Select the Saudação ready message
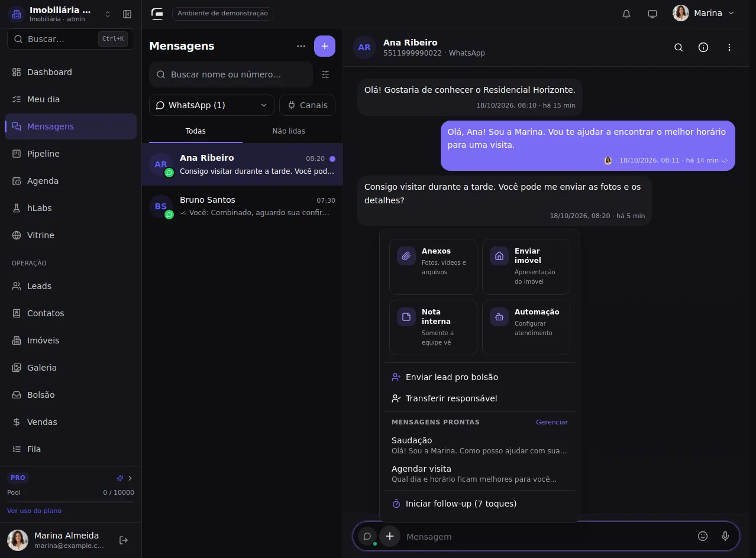The image size is (756, 558). pyautogui.click(x=479, y=445)
